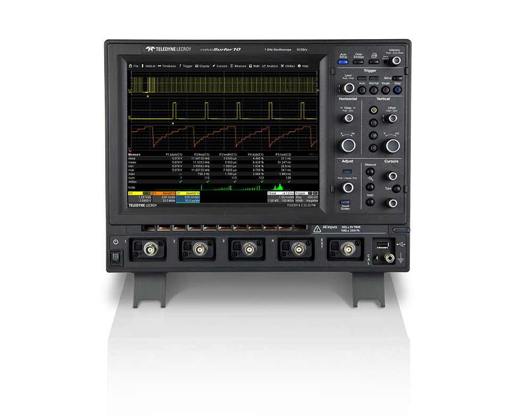Select Auto trigger mode button

pyautogui.click(x=362, y=90)
